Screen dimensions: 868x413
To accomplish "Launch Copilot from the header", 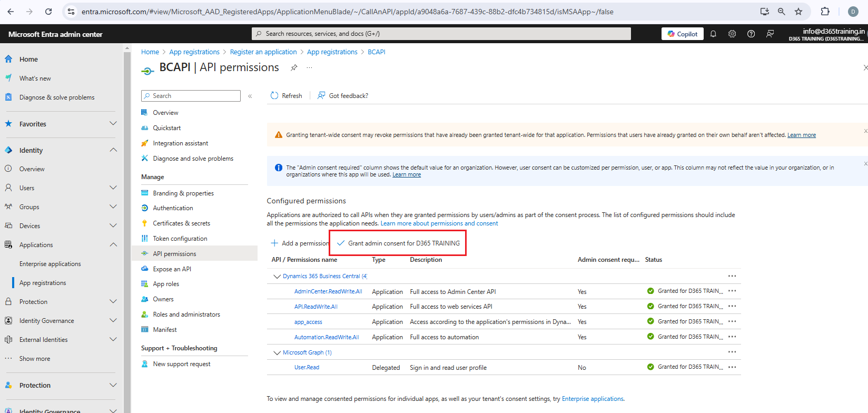I will point(683,34).
